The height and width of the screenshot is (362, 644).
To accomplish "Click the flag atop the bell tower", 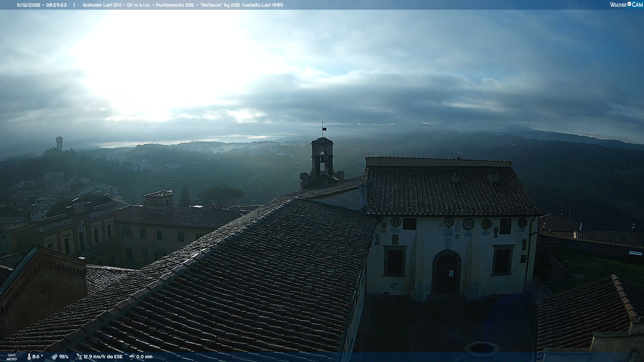I will click(324, 129).
